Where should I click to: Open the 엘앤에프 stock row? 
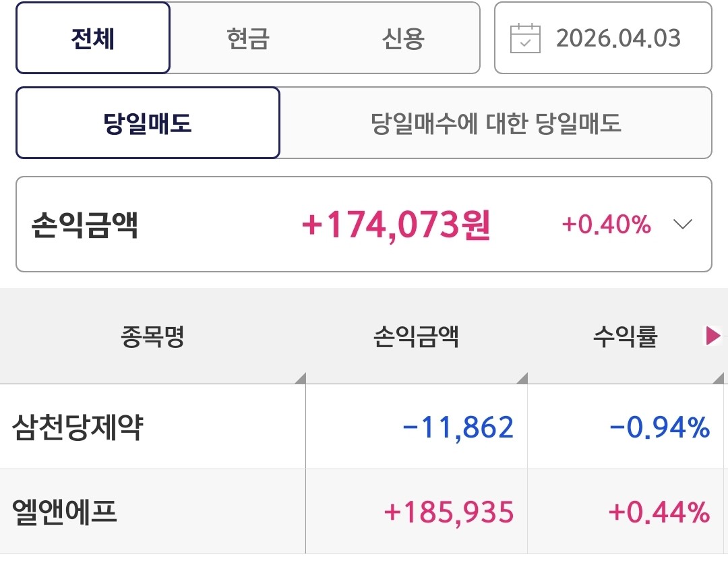(65, 512)
